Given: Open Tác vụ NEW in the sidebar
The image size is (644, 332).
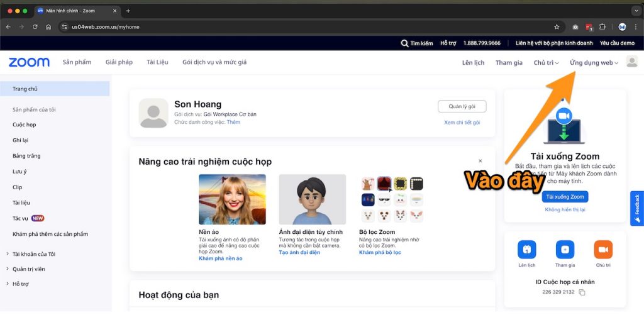Looking at the screenshot, I should pos(28,218).
